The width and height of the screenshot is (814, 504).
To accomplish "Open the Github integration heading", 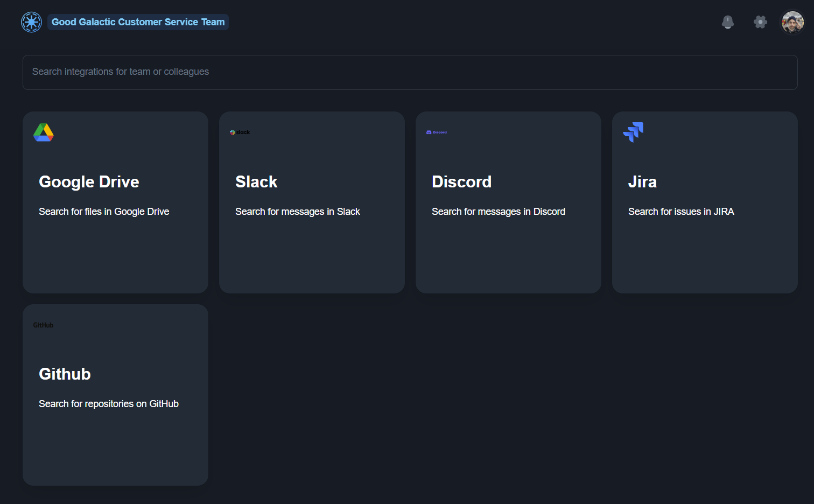I will point(65,374).
